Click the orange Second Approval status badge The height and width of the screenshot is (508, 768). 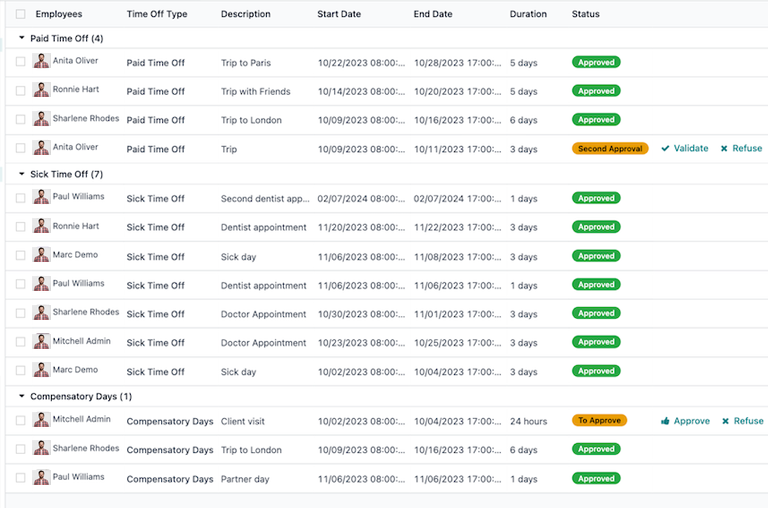click(609, 149)
